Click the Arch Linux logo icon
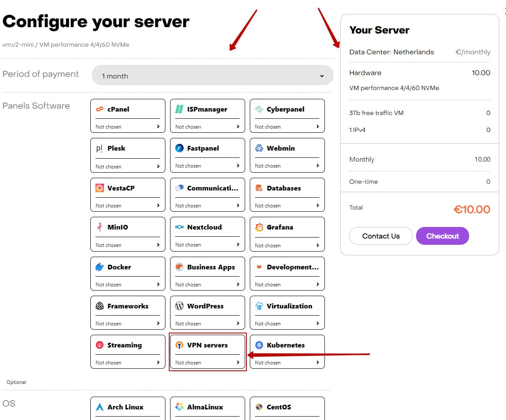Viewport: 506px width, 420px height. tap(100, 407)
